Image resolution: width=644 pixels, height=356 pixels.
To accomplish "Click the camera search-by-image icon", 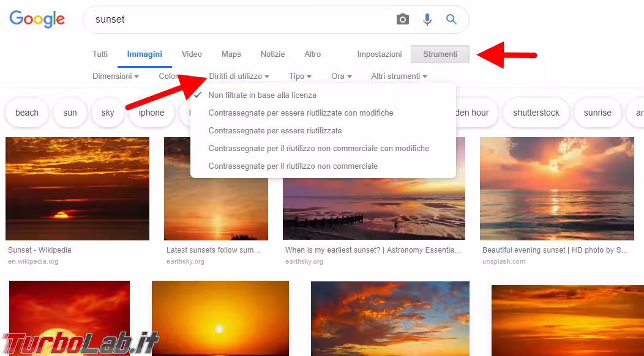I will tap(402, 20).
